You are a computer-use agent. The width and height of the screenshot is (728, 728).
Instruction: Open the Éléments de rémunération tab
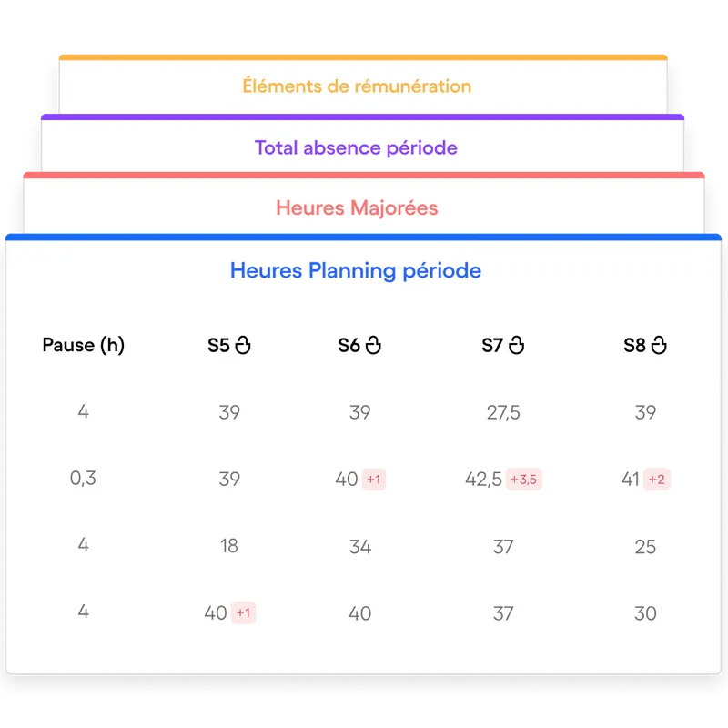tap(357, 86)
